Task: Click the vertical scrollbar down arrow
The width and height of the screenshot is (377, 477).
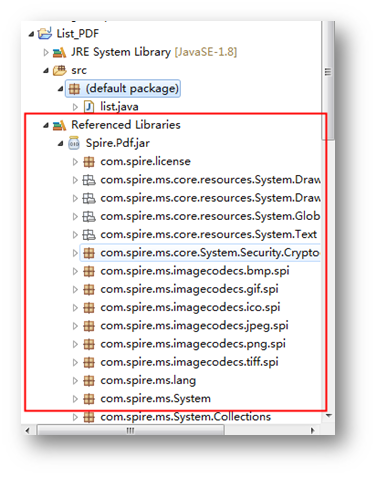Action: click(x=329, y=416)
